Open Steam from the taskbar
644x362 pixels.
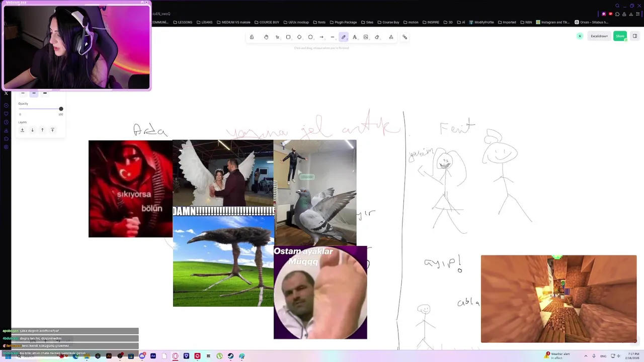(230, 356)
